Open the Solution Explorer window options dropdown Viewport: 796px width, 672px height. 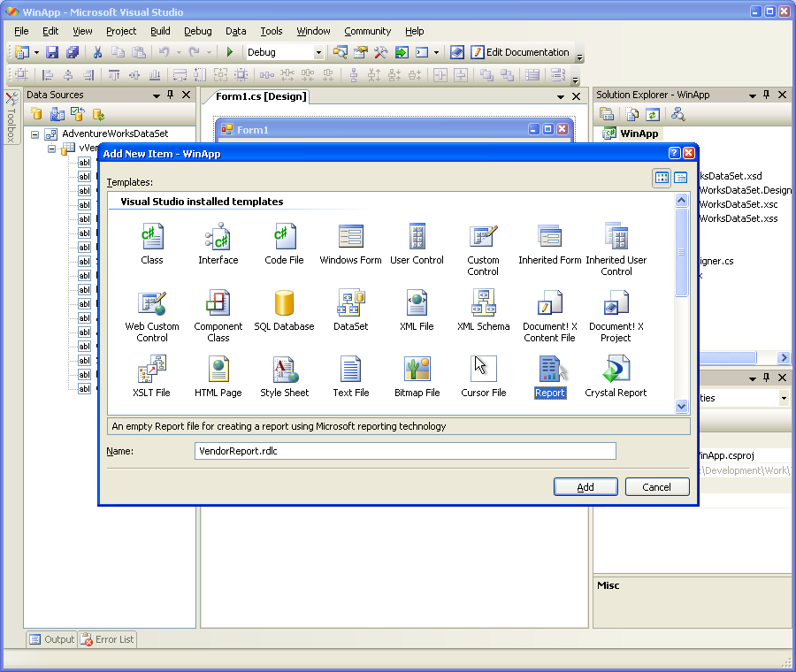tap(753, 95)
